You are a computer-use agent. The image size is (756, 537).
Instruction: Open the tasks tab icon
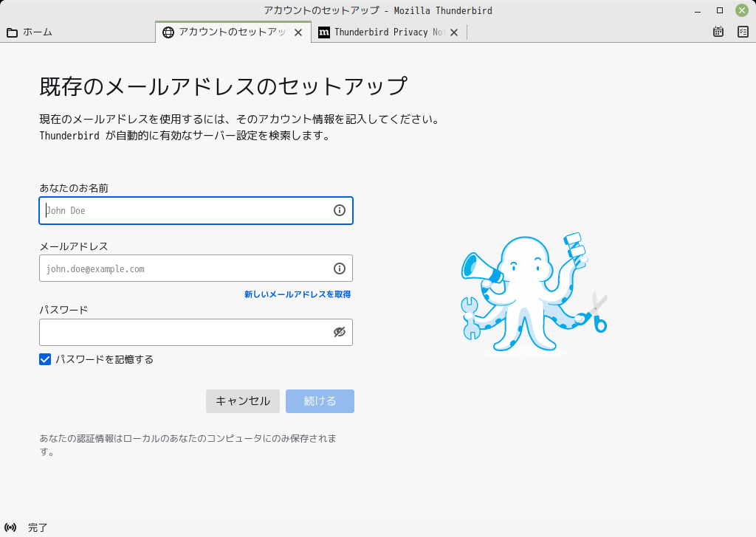tap(743, 32)
